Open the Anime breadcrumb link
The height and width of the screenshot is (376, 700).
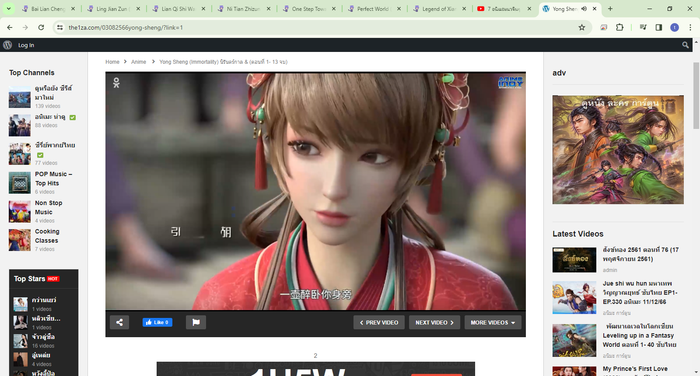click(x=138, y=62)
